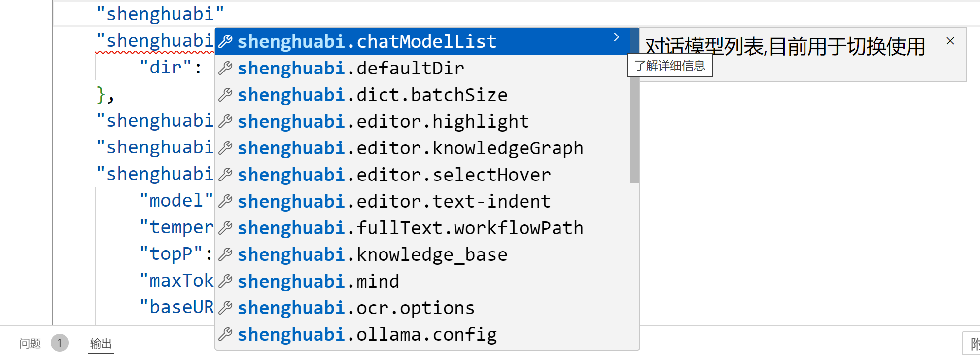This screenshot has width=980, height=360.
Task: Switch to the 问题 panel tab
Action: (x=30, y=343)
